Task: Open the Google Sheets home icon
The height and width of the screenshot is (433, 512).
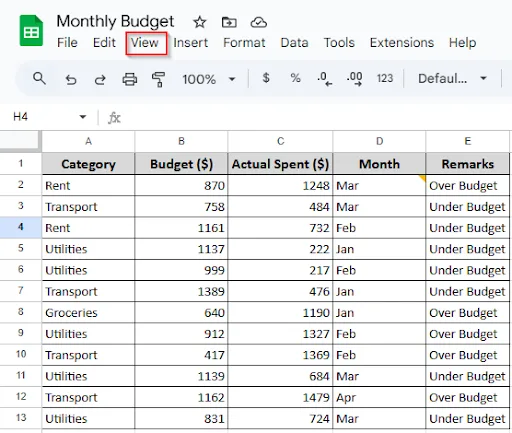Action: tap(31, 30)
